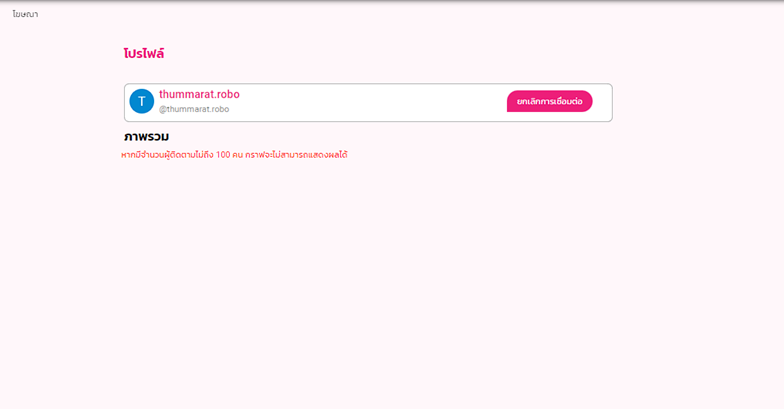Click the pink thummarat.robo display name
This screenshot has height=409, width=784.
pos(199,94)
